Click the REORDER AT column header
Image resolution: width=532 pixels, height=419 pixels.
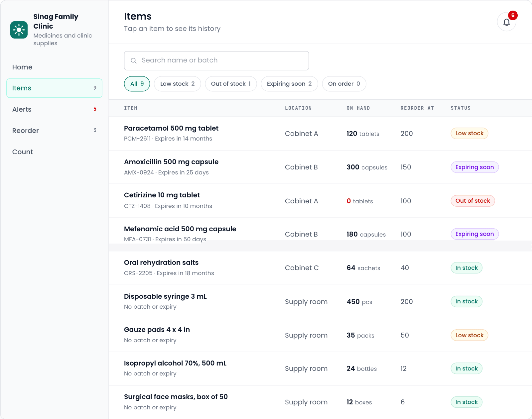[x=417, y=108]
